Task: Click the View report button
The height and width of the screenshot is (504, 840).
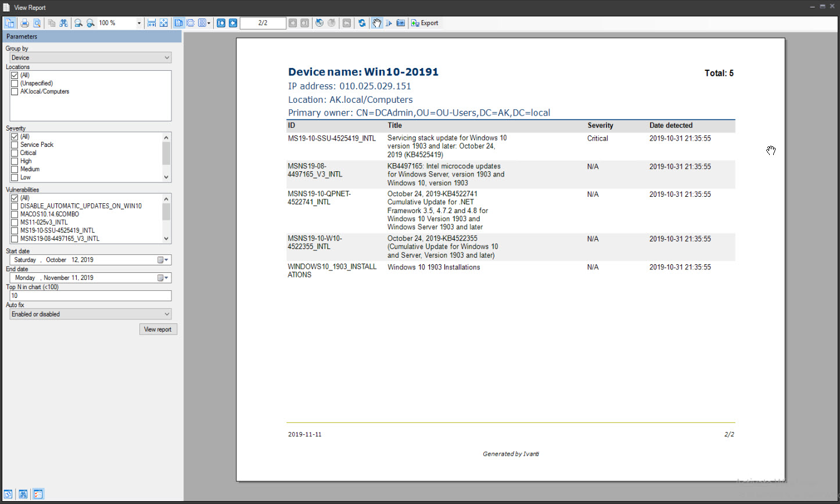Action: (x=158, y=329)
